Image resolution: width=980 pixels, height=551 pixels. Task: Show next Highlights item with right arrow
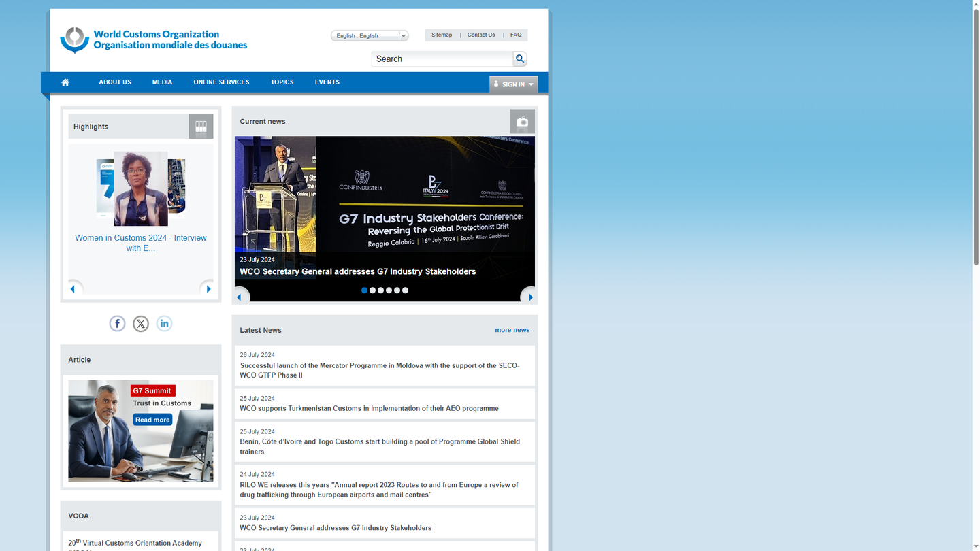click(x=208, y=288)
